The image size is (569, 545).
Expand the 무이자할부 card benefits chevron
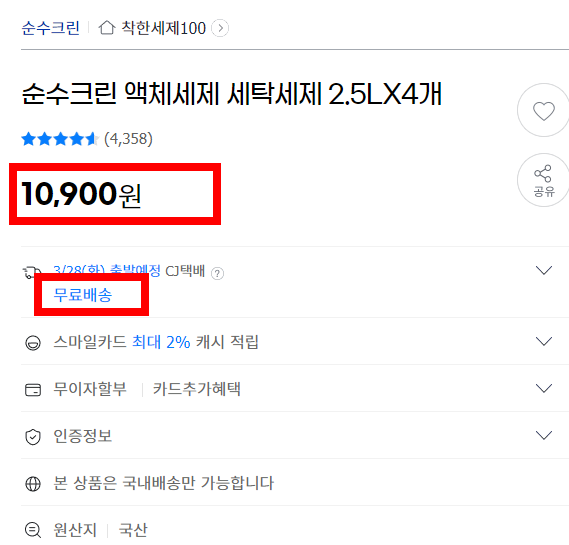544,388
